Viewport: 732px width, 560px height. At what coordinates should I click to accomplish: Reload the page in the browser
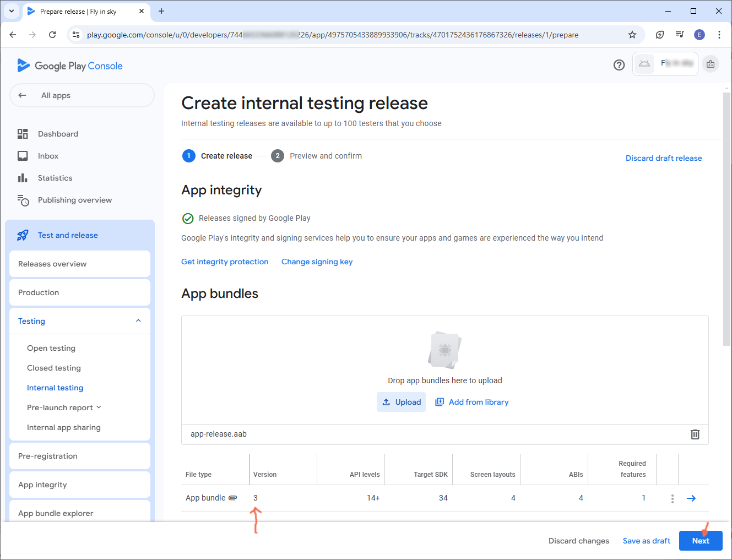[52, 35]
